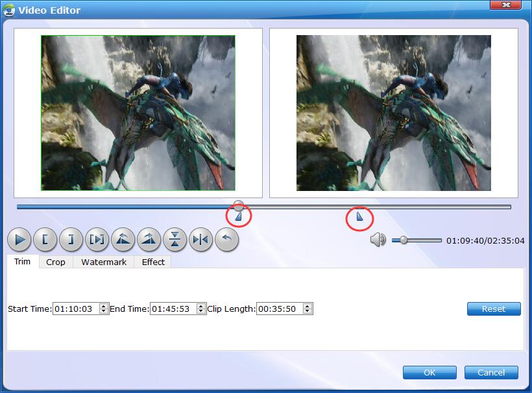Click the original video preview
Screen dimensions: 532x393
(x=138, y=113)
